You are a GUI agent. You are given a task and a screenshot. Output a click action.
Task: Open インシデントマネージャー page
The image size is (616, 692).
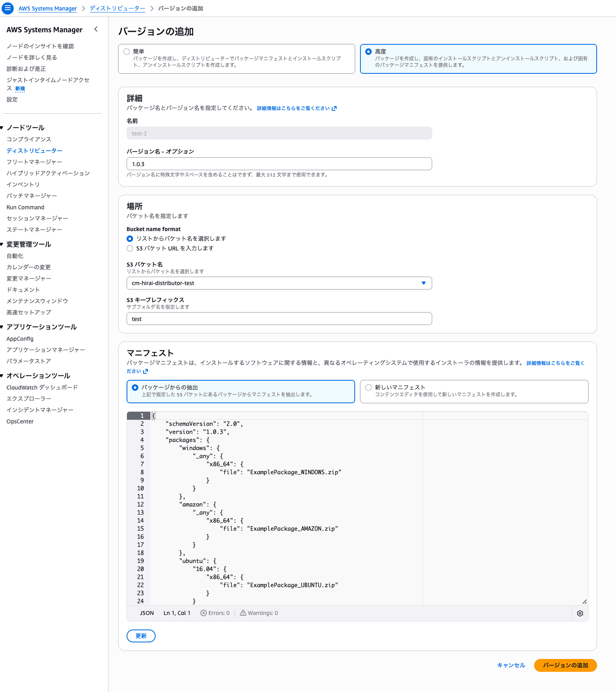pyautogui.click(x=40, y=410)
